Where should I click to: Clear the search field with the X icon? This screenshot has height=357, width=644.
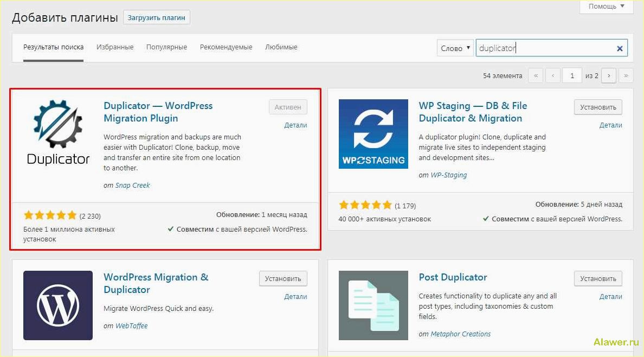pyautogui.click(x=620, y=48)
